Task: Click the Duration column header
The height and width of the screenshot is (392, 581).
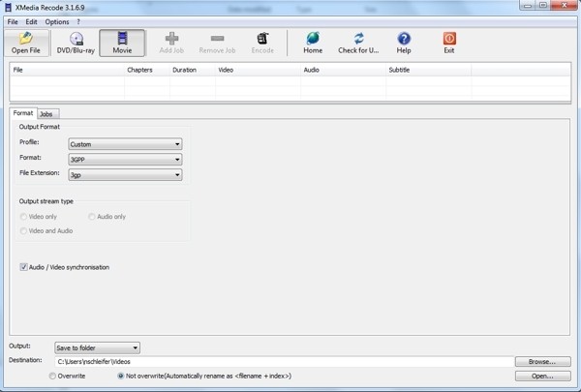Action: point(193,70)
